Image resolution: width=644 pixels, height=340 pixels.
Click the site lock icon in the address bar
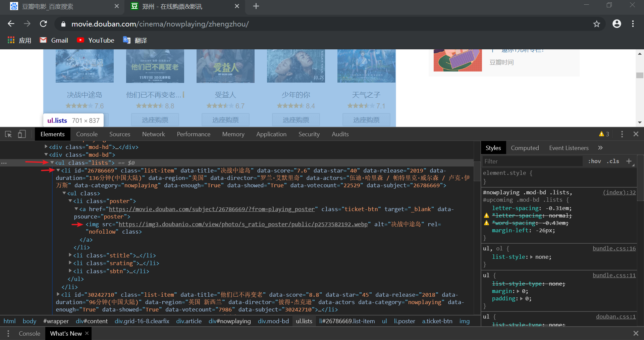tap(63, 24)
